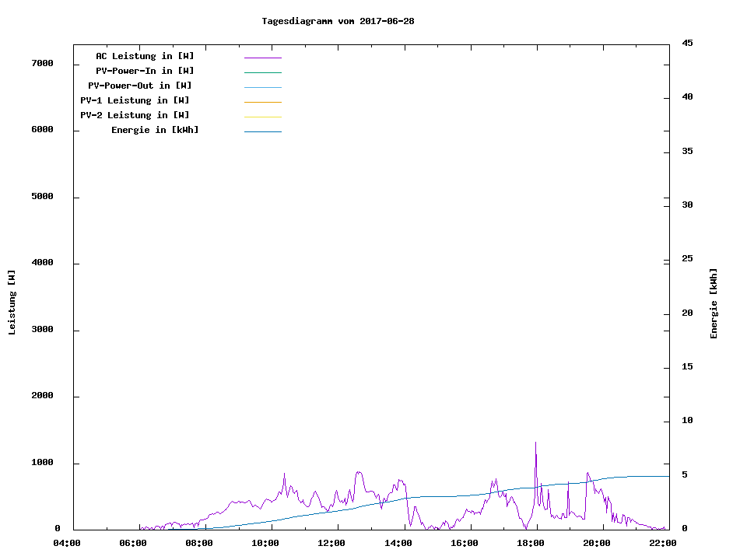
Task: Click the Energie [kWh] right axis title
Action: pos(714,303)
